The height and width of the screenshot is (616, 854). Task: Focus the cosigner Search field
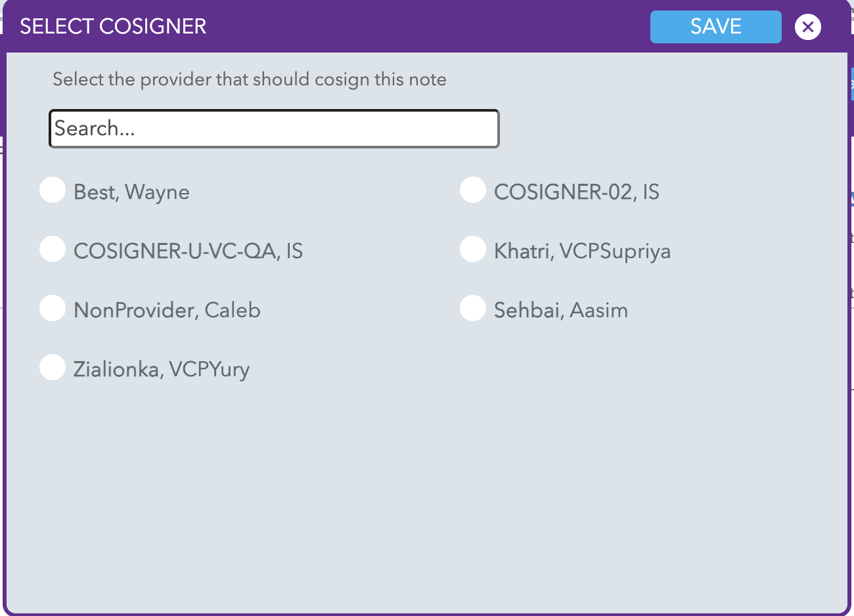(274, 129)
